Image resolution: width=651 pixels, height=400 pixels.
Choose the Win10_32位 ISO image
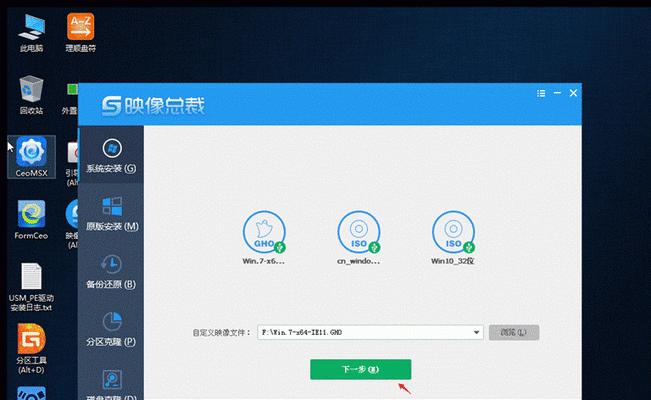click(453, 238)
